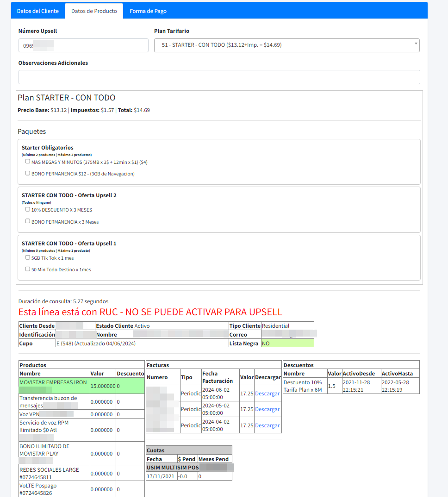Click Descargar for the 2024-05-02 invoice
The height and width of the screenshot is (500, 448).
point(267,409)
